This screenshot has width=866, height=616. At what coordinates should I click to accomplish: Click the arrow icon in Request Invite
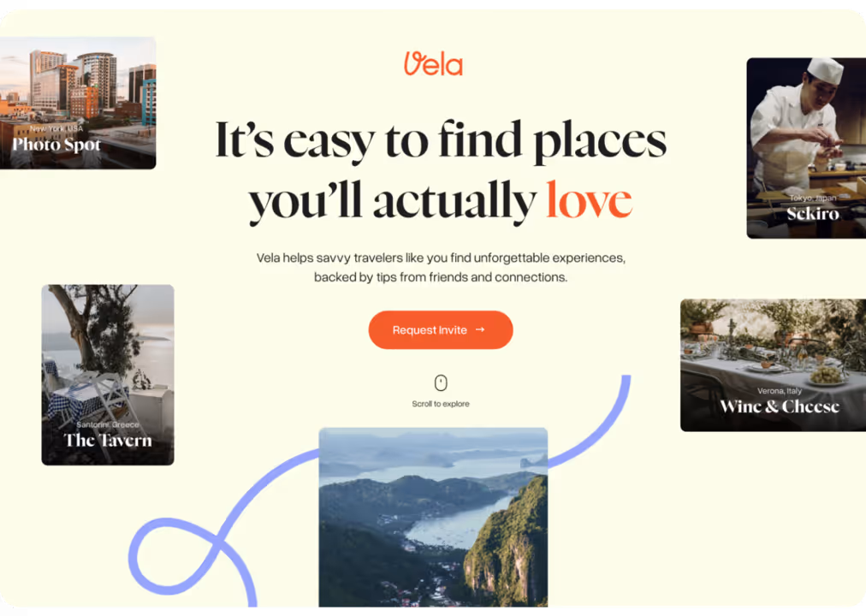pos(480,329)
